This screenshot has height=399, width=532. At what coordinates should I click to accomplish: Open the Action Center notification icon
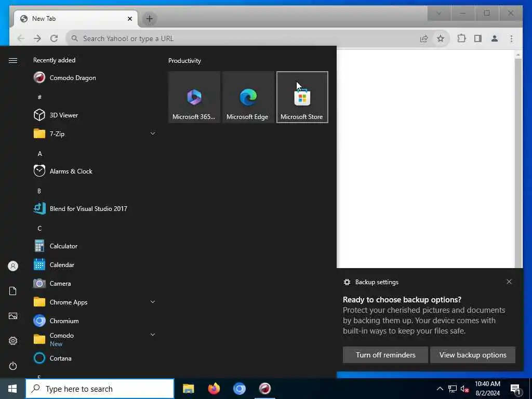click(516, 389)
